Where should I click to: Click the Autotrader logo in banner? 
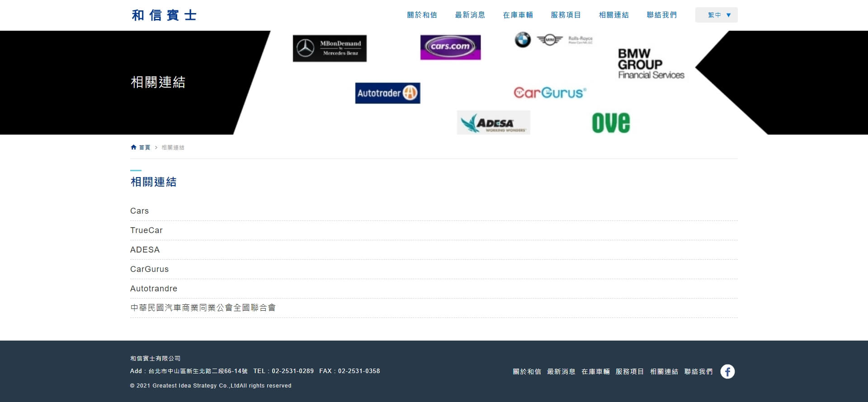[387, 93]
